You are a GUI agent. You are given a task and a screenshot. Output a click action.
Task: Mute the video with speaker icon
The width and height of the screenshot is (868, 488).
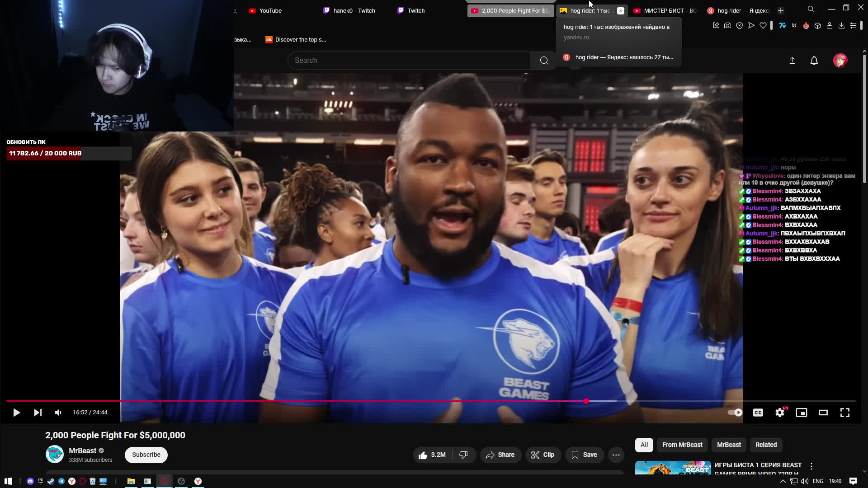tap(58, 413)
